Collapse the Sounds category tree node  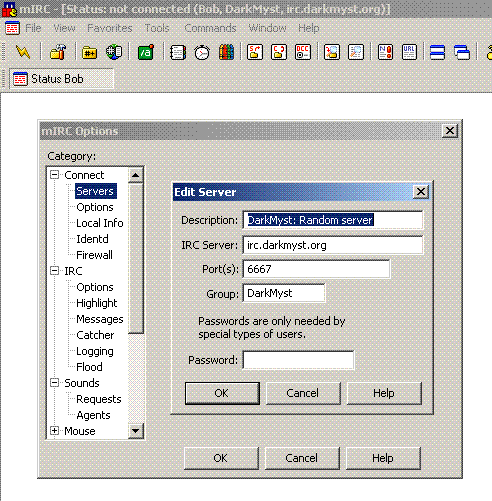[55, 383]
